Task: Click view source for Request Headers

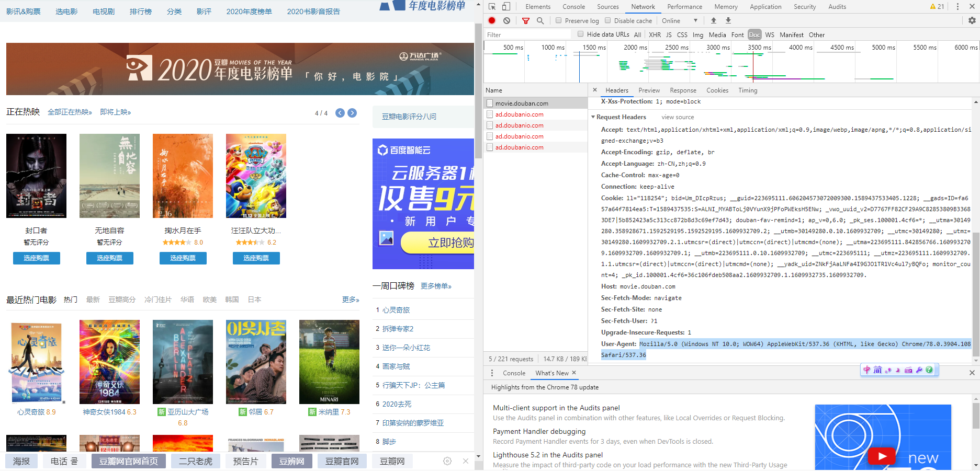Action: [x=678, y=117]
